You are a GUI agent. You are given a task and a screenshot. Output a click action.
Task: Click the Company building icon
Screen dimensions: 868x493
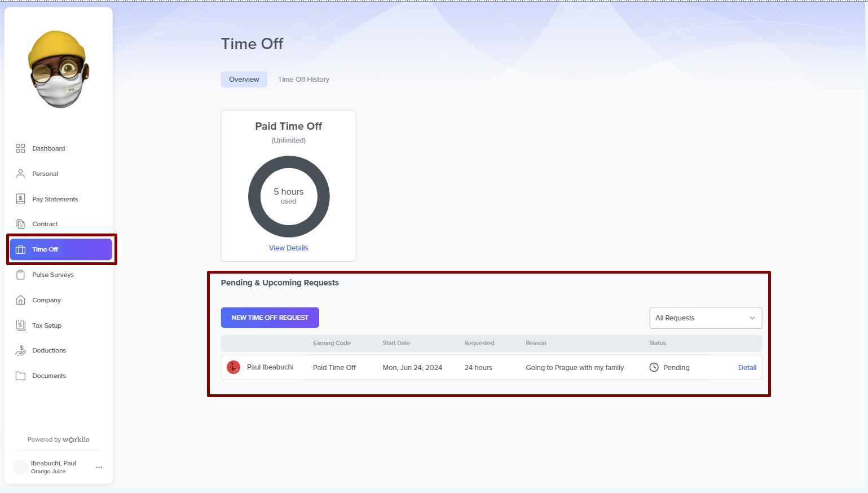point(21,300)
